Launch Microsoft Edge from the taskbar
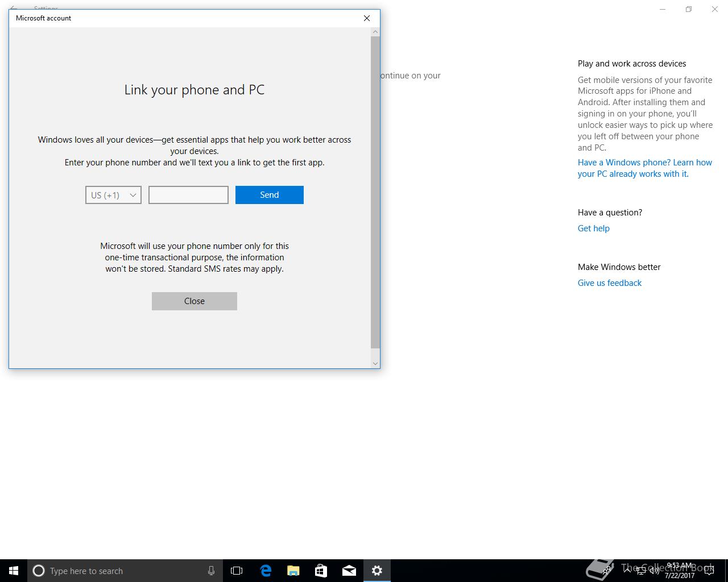 266,571
